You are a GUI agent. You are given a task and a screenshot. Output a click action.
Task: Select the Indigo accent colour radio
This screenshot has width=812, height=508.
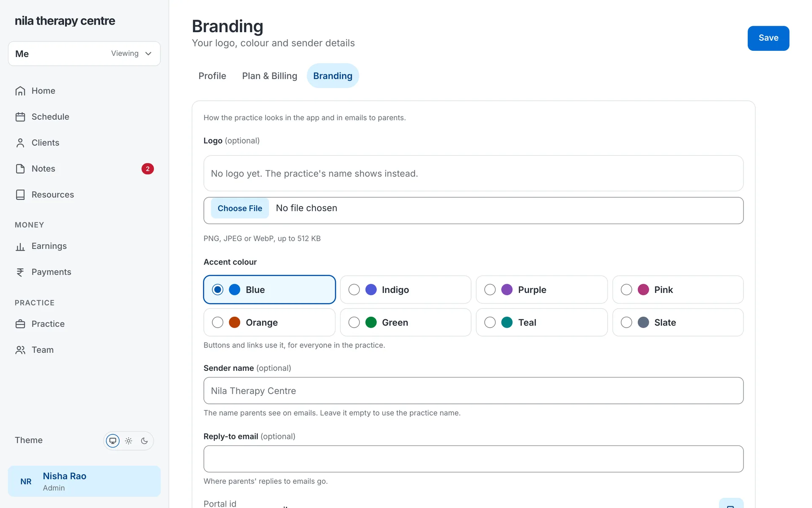coord(354,290)
